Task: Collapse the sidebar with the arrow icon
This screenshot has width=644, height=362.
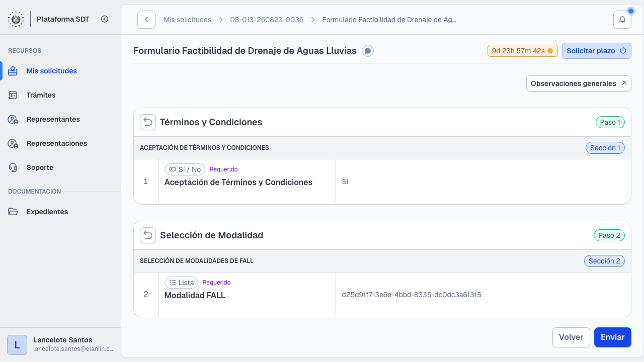Action: coord(105,19)
